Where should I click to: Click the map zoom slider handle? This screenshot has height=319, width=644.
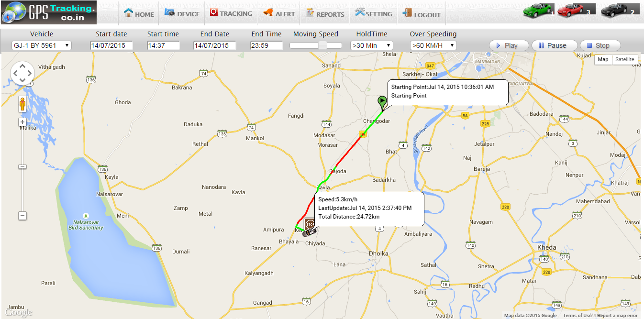point(22,166)
